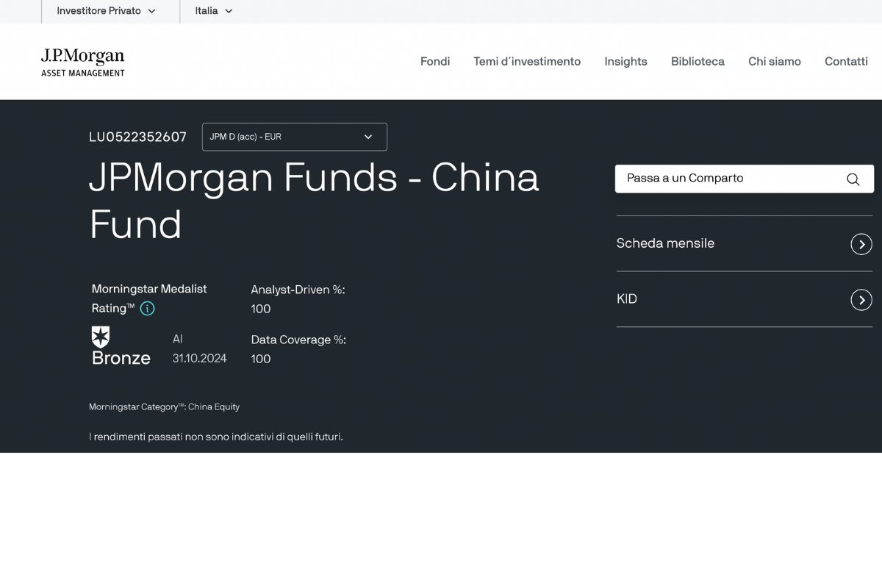Click the Morningstar Bronze medal badge
The width and height of the screenshot is (882, 588).
pyautogui.click(x=101, y=337)
